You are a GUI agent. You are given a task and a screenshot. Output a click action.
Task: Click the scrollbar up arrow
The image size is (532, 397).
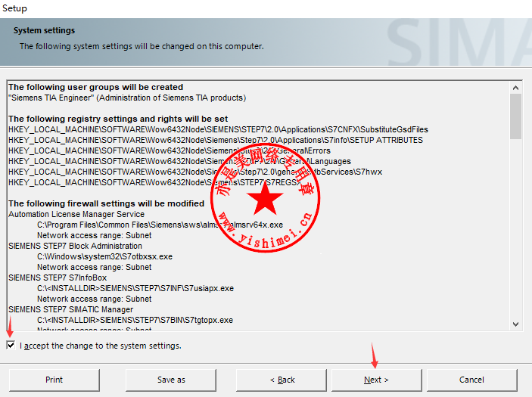(515, 88)
